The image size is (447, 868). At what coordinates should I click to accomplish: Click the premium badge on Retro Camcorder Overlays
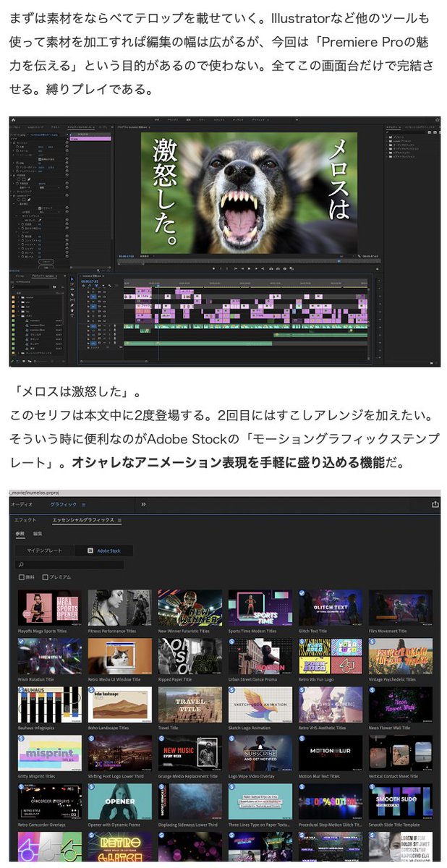coord(22,788)
